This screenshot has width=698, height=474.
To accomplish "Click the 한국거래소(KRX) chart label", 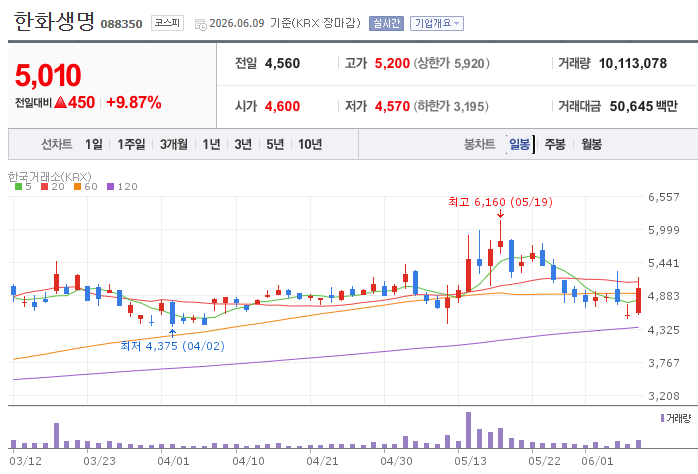I will (49, 177).
